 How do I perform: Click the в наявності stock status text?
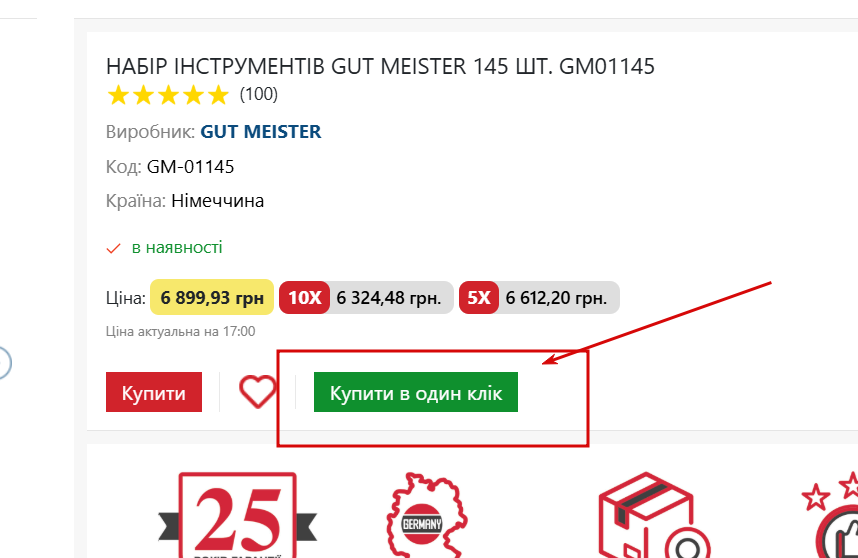[177, 247]
